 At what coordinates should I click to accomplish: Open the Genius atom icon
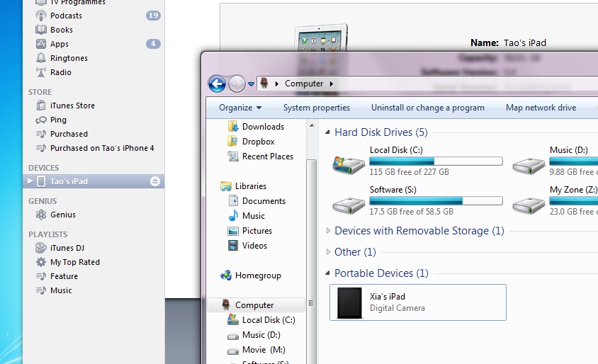(x=41, y=215)
